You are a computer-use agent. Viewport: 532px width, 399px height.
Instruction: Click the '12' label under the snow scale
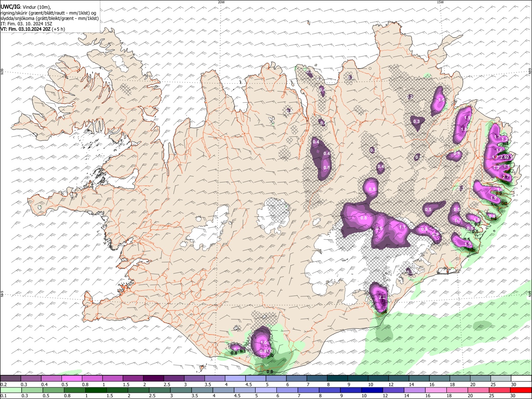391,384
